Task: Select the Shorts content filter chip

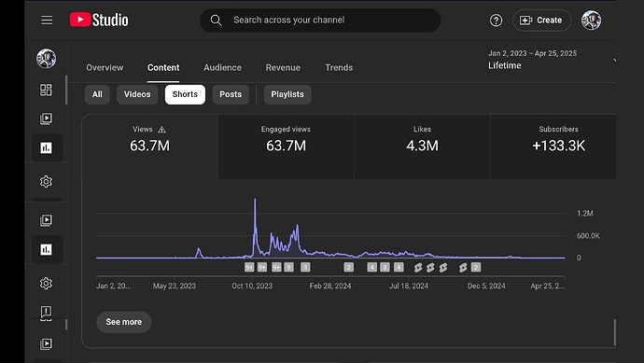Action: 185,94
